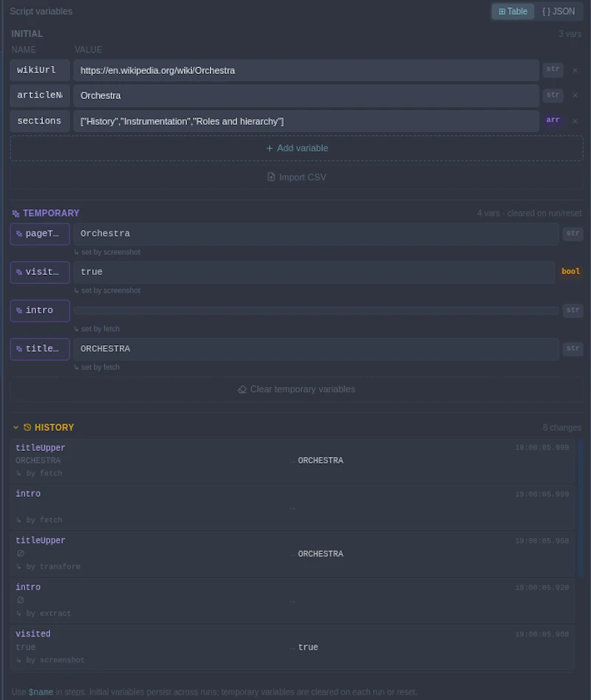591x700 pixels.
Task: Click the empty intro value field
Action: click(315, 310)
